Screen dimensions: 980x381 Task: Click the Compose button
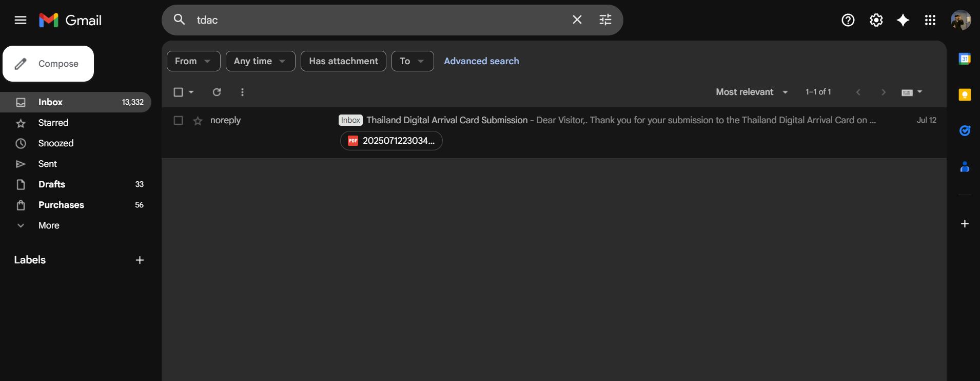coord(48,64)
